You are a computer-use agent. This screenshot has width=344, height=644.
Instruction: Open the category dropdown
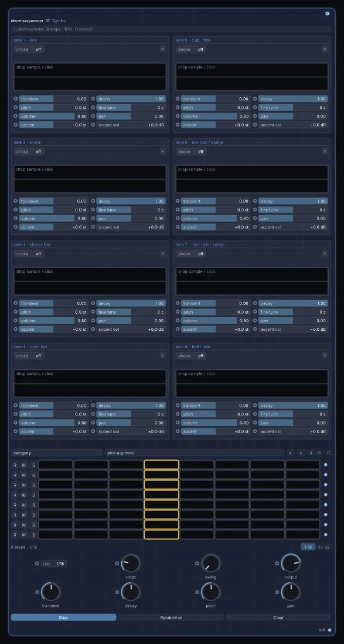click(x=57, y=453)
